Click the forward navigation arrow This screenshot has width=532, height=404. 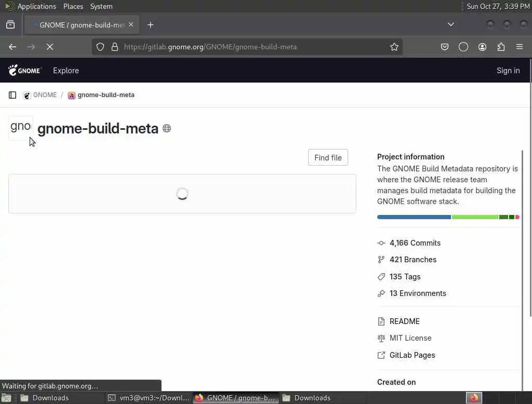click(x=31, y=47)
